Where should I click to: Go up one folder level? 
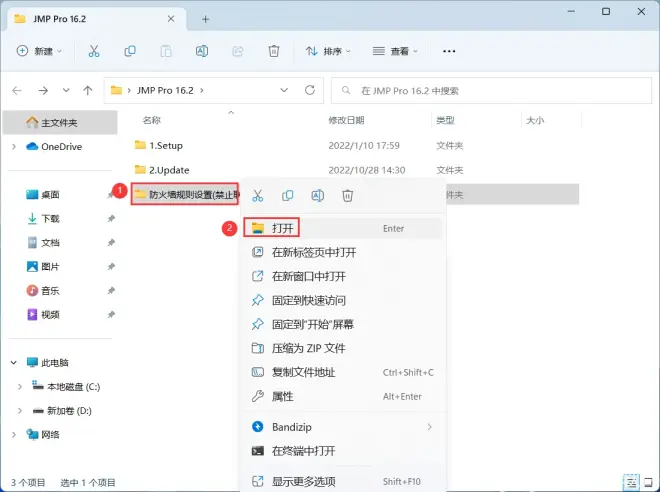tap(88, 90)
